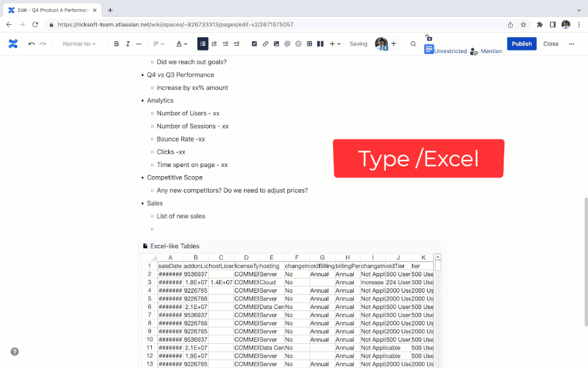Indent the current list item
588x368 pixels.
point(237,44)
